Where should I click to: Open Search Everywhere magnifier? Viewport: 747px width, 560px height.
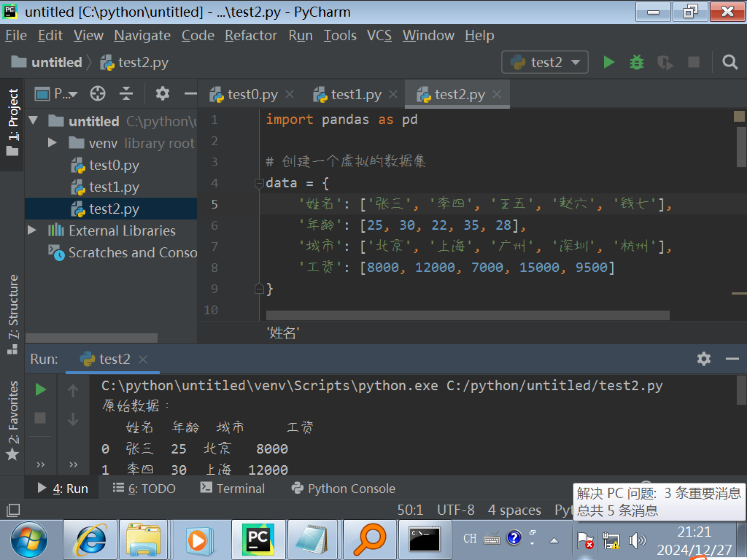tap(730, 62)
